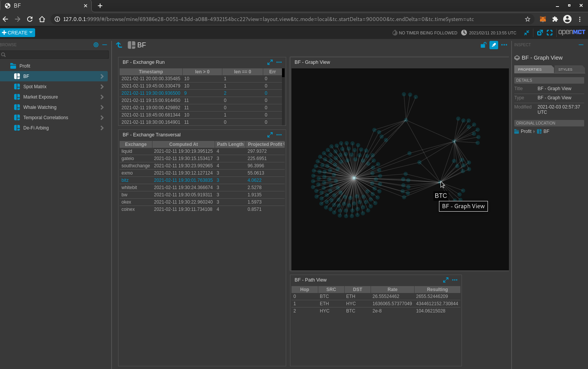Bookmark this page with the star icon
588x369 pixels.
(x=528, y=19)
